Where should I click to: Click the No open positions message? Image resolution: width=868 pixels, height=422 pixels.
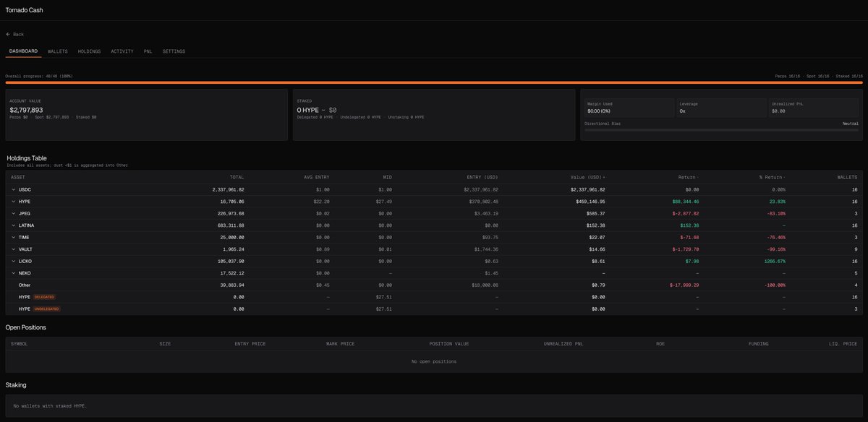[434, 361]
